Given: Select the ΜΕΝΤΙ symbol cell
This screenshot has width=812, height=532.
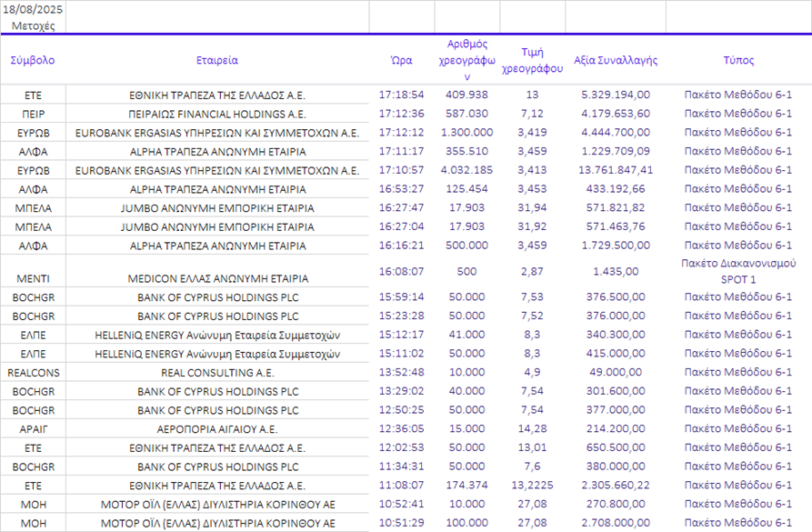Looking at the screenshot, I should coord(33,278).
